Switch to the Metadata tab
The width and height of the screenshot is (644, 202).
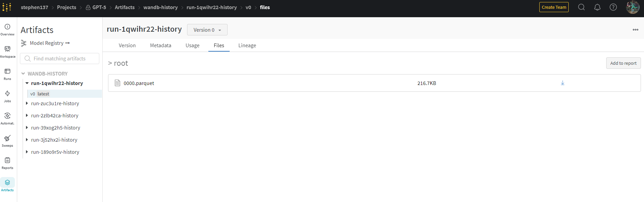[x=161, y=46]
